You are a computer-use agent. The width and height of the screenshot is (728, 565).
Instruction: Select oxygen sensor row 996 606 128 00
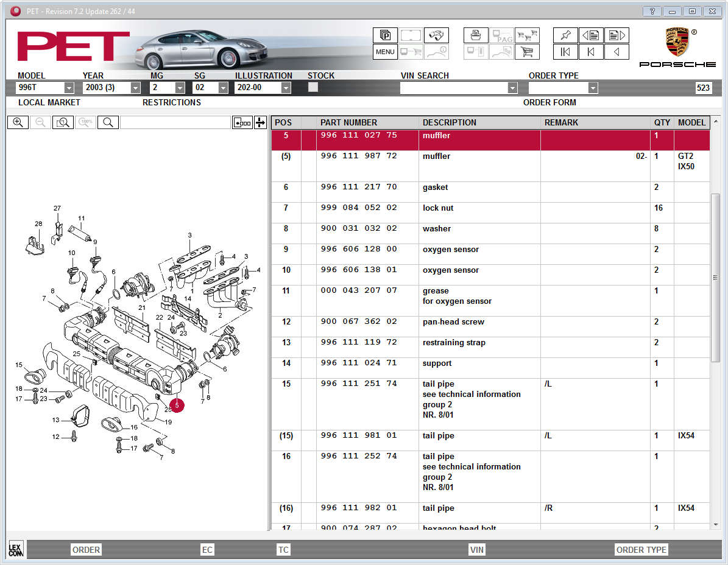coord(491,254)
